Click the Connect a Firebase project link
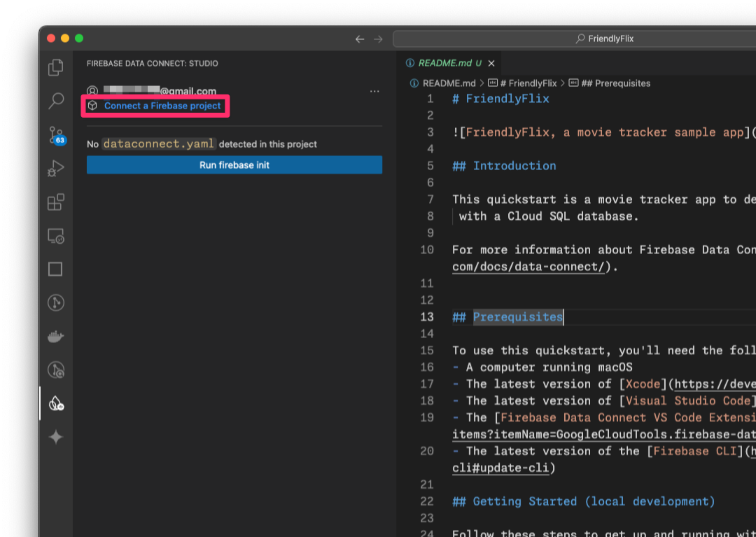This screenshot has width=756, height=537. [x=162, y=106]
